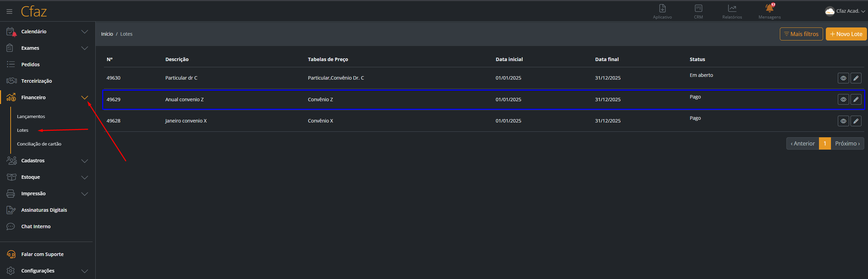Go to the Próximo page
Viewport: 868px width, 279px height.
tap(847, 143)
